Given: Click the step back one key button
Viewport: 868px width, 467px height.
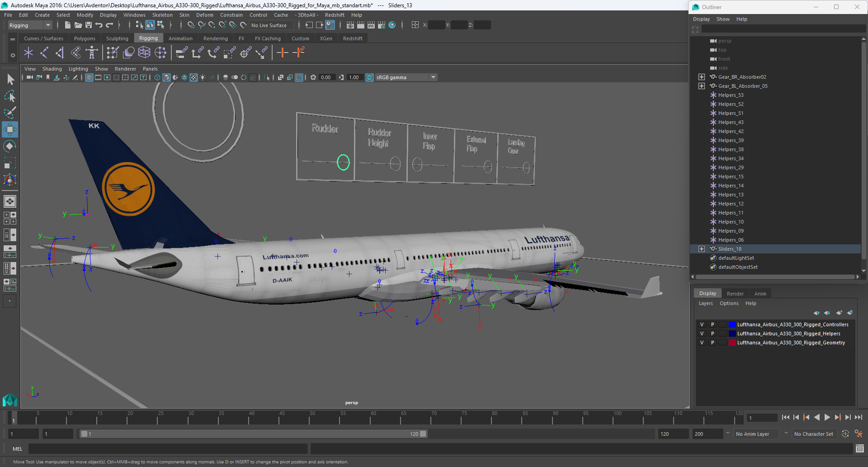Looking at the screenshot, I should [x=806, y=417].
